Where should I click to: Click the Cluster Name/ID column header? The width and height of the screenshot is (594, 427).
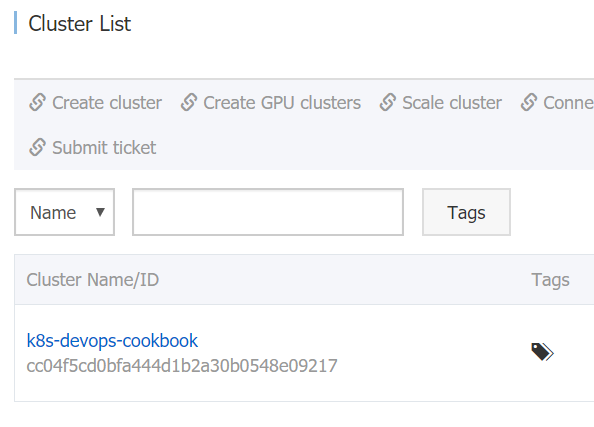pos(92,280)
